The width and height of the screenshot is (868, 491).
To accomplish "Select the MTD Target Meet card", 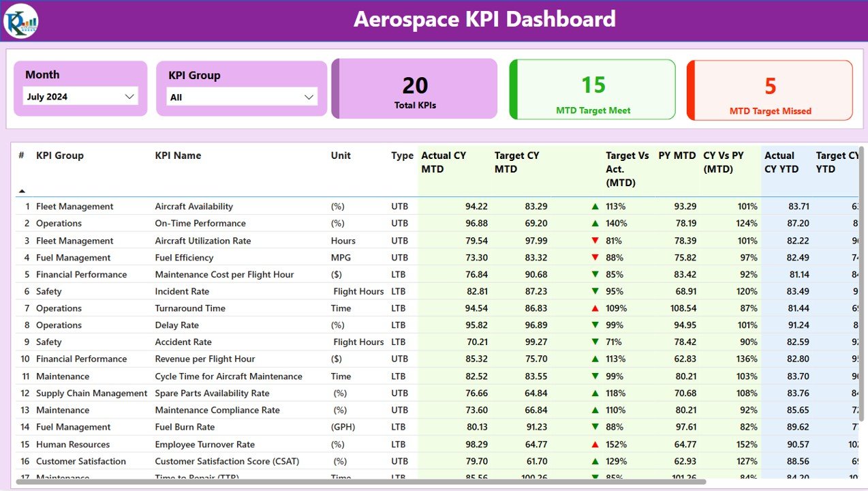I will [x=593, y=89].
